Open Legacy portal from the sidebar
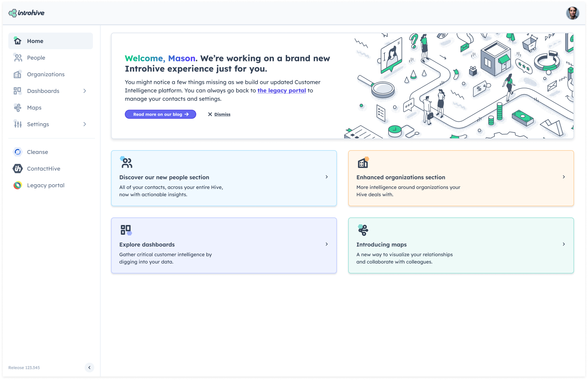The height and width of the screenshot is (380, 588). pyautogui.click(x=51, y=185)
